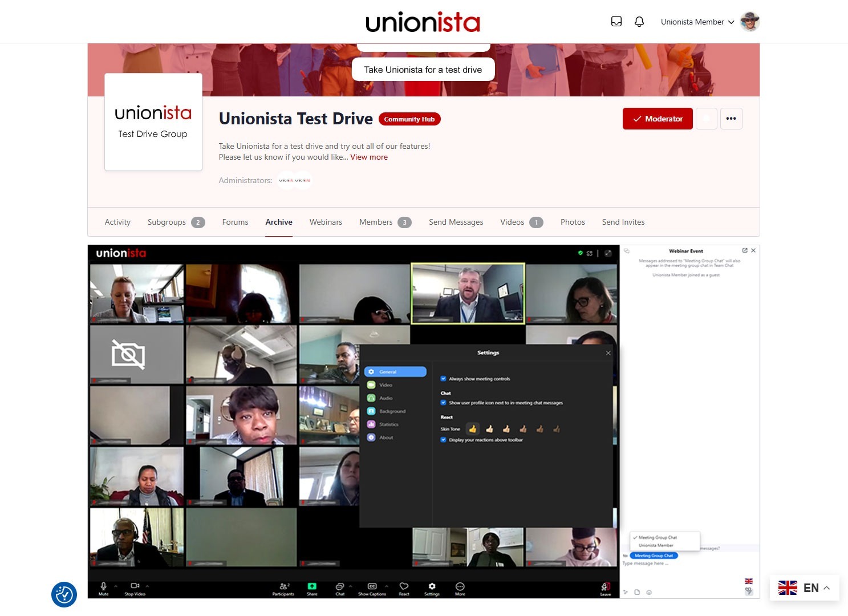The image size is (848, 616).
Task: Close the Settings dialog
Action: pyautogui.click(x=608, y=353)
